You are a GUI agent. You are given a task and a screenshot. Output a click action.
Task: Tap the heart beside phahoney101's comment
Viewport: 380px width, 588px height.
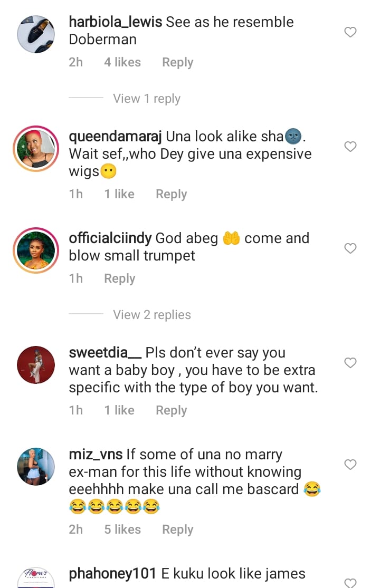coord(350,582)
